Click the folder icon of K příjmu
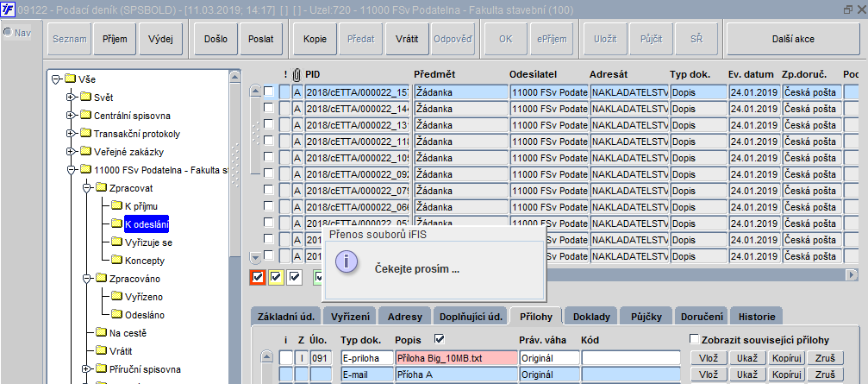This screenshot has width=868, height=384. click(116, 206)
